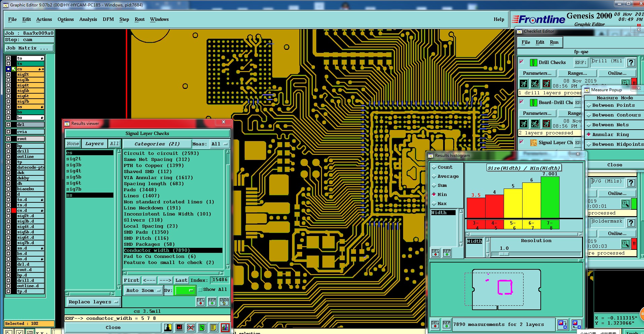
Task: Click the UNDO icon in Results viewer
Action: tap(224, 302)
